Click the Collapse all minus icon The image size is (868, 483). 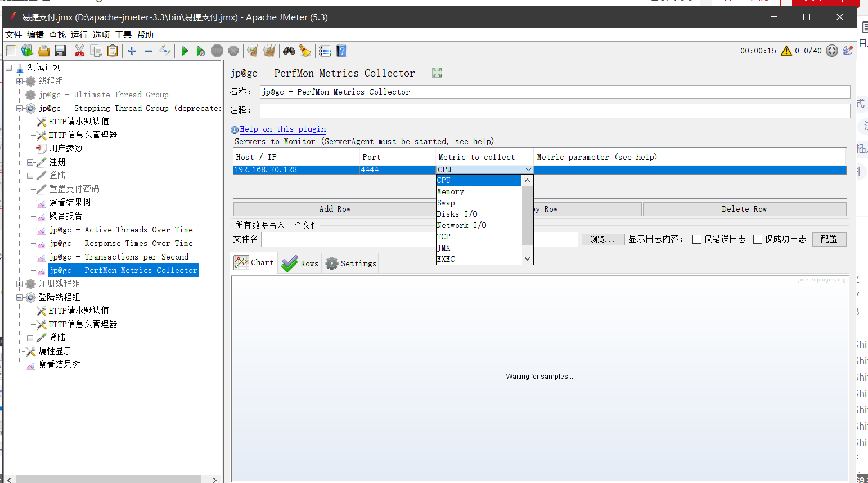[149, 51]
